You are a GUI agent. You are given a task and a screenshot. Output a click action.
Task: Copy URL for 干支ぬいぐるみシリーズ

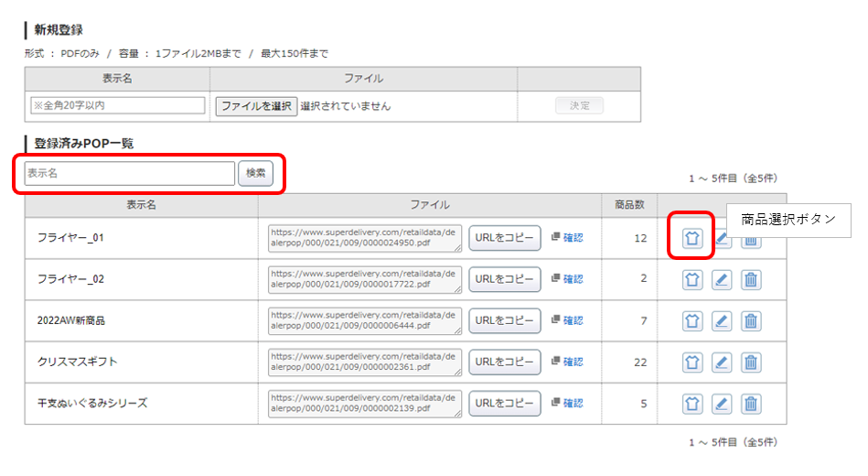[x=504, y=404]
